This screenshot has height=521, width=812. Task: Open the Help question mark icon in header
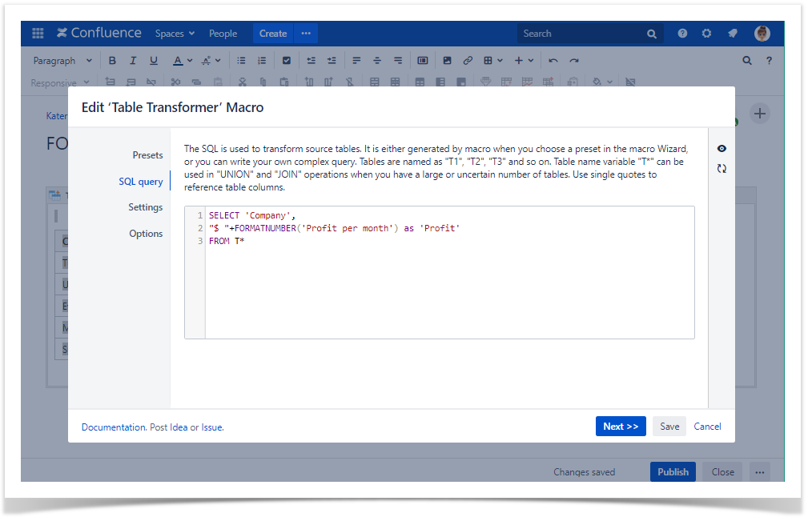[682, 34]
